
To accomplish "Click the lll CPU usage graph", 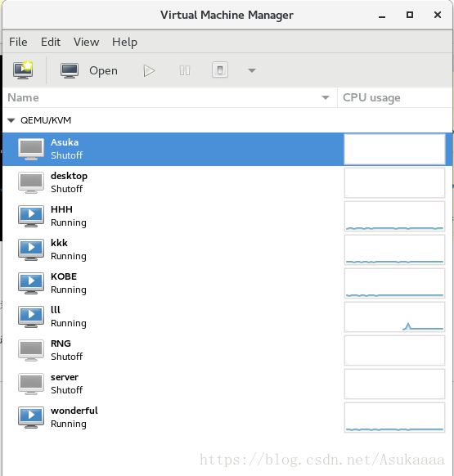I will (x=394, y=317).
